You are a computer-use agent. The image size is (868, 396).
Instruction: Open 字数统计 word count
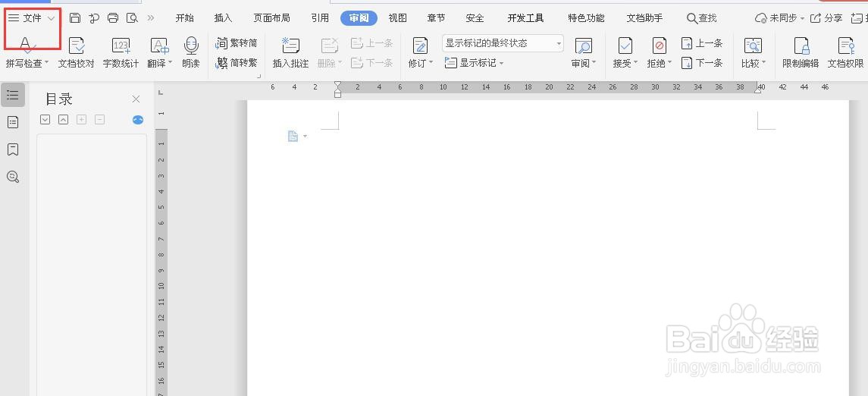[x=121, y=52]
